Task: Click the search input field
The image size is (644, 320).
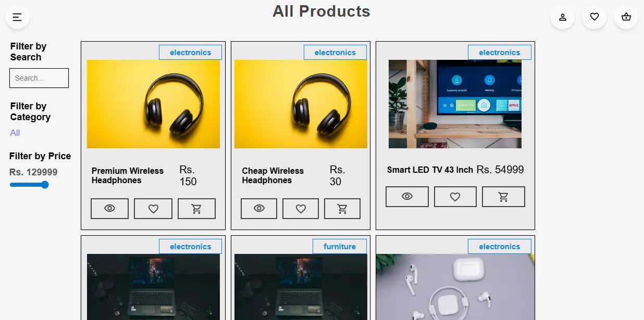Action: click(x=39, y=78)
